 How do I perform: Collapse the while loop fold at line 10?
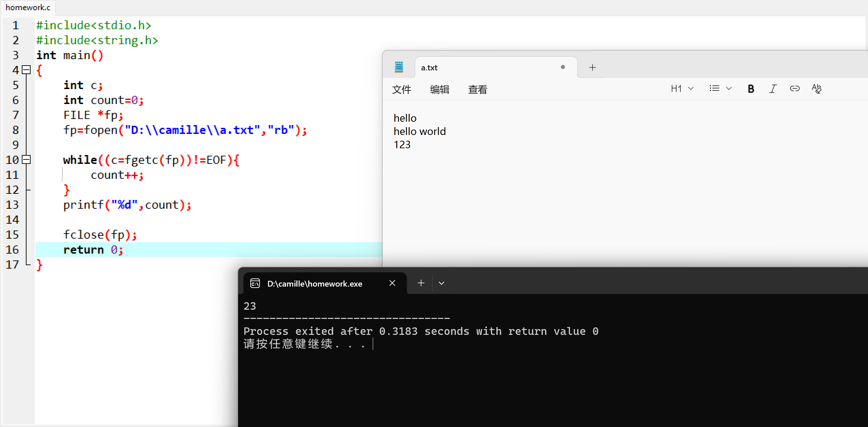pos(26,160)
